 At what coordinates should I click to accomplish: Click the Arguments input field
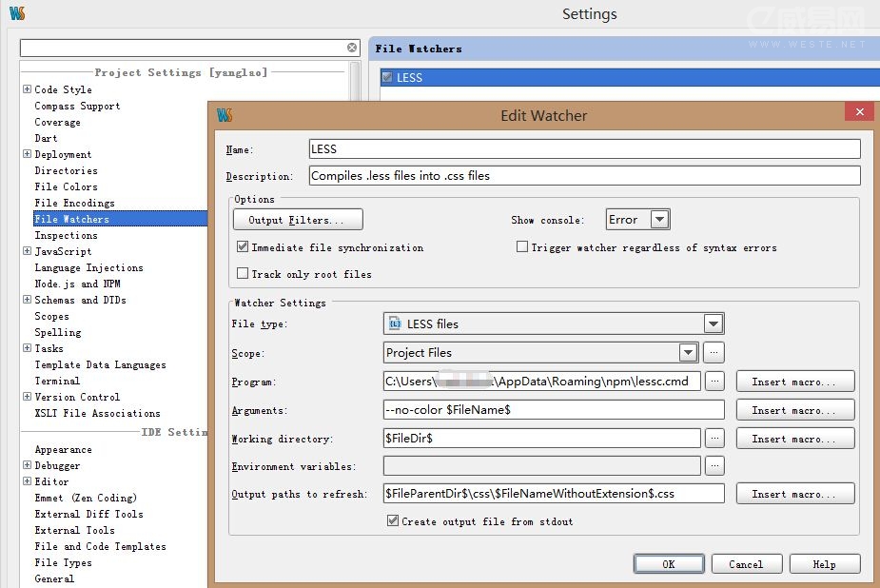(554, 409)
